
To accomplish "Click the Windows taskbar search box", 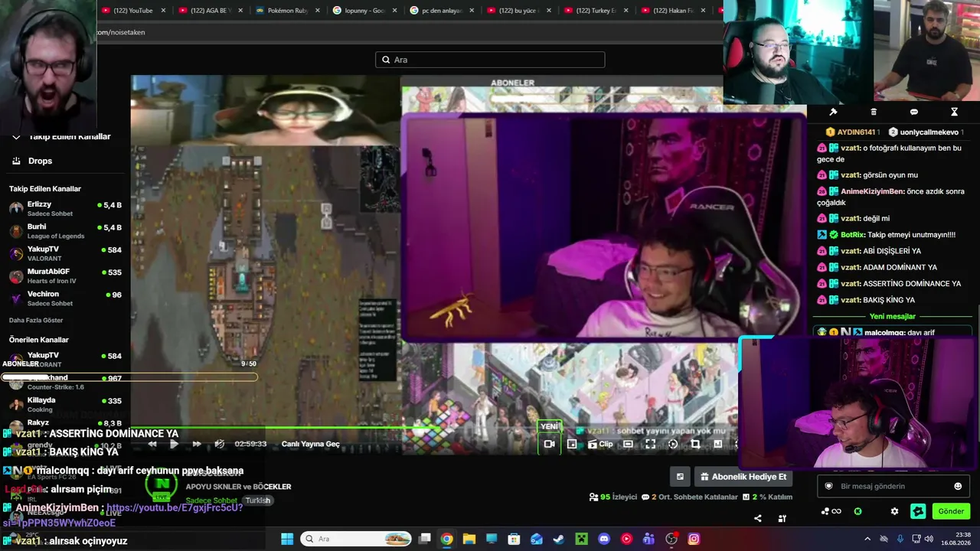I will (356, 539).
